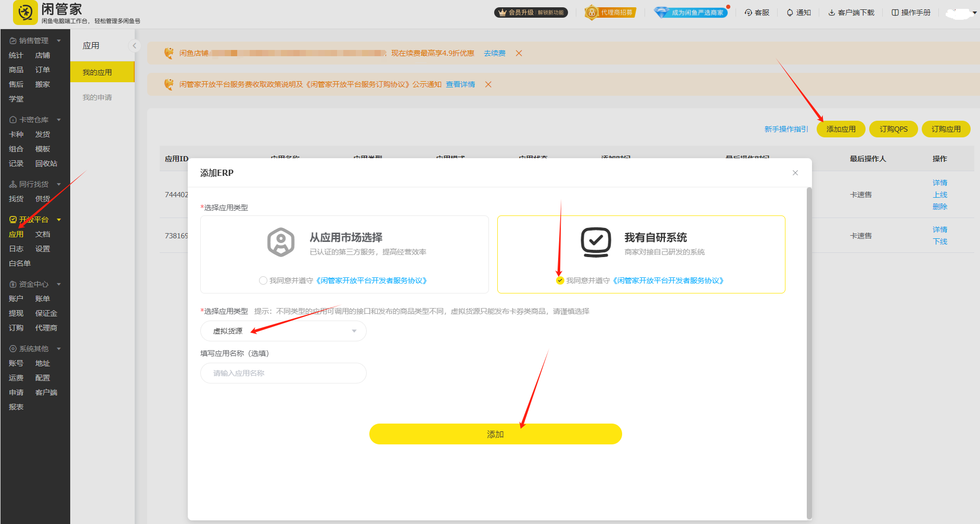The width and height of the screenshot is (980, 524).
Task: Toggle the agreement radio under 我有自研系统
Action: pos(560,280)
